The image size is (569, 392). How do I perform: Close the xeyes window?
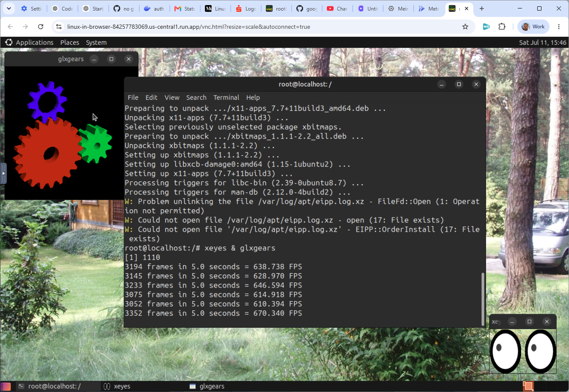click(547, 321)
